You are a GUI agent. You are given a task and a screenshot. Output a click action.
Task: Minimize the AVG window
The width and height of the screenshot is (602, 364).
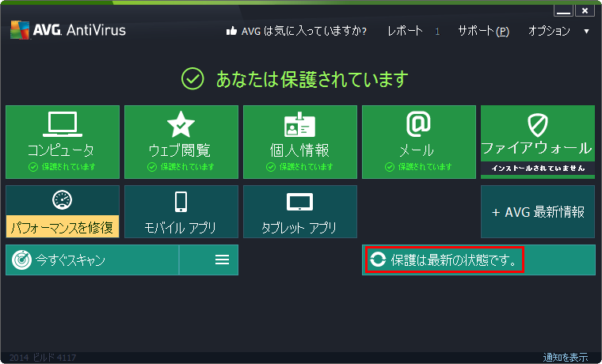click(x=564, y=11)
